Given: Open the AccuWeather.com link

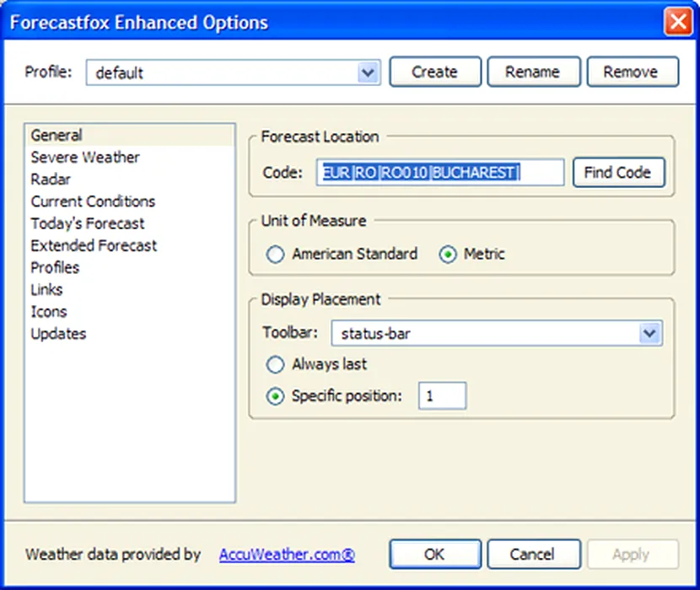Looking at the screenshot, I should (x=287, y=555).
